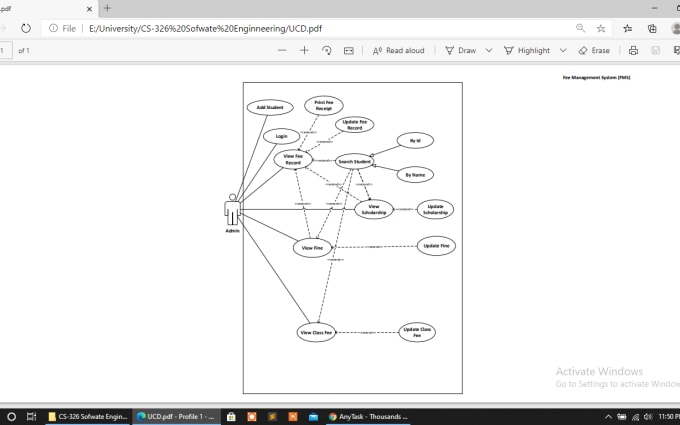Activate the Draw tool
680x425 pixels.
point(461,51)
